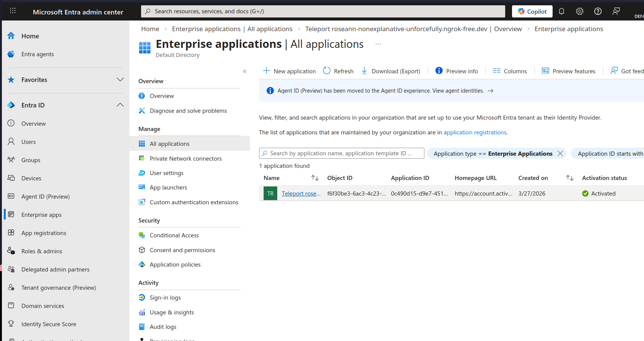Go to Home breadcrumb
644x341 pixels.
coord(150,29)
